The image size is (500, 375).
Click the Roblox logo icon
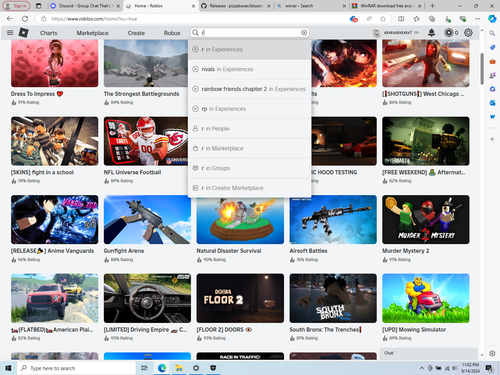pos(23,33)
